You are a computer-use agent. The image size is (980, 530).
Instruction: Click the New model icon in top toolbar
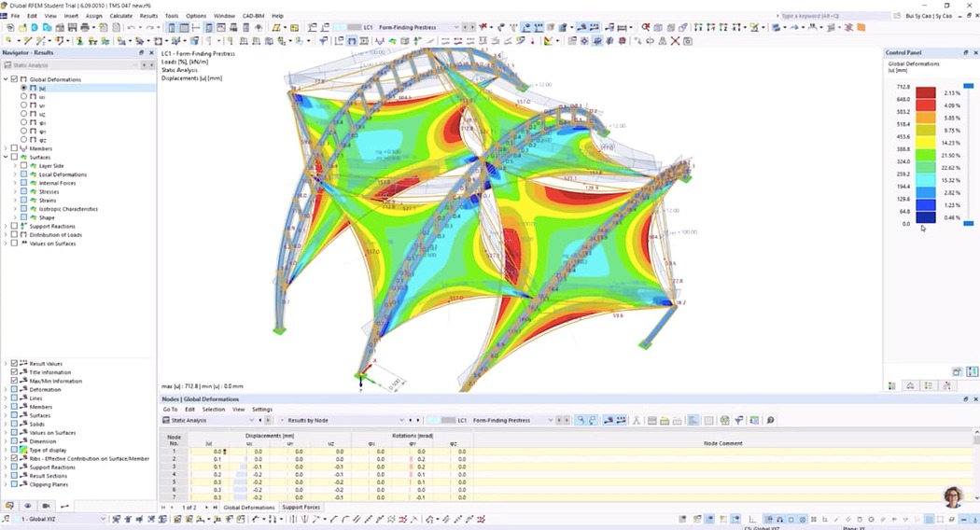[x=10, y=27]
